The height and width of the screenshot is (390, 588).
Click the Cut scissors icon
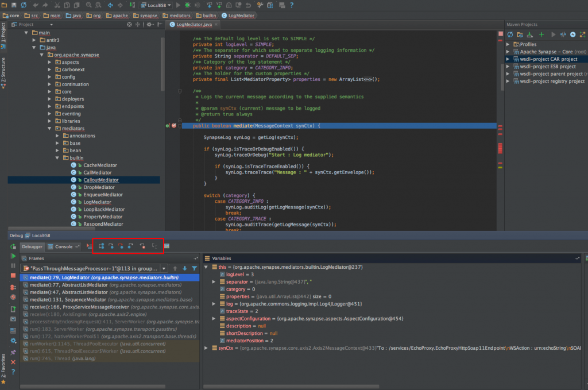(57, 5)
